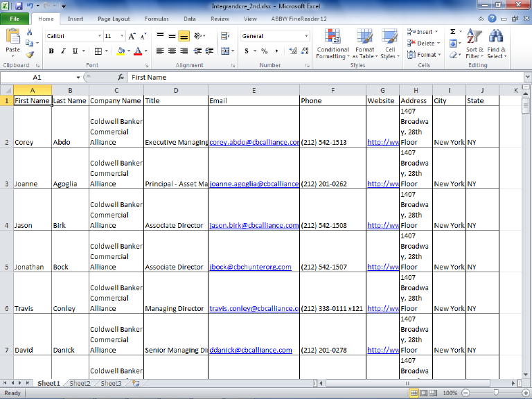Open corey.abdo@cbcalliance.com email link

[254, 143]
